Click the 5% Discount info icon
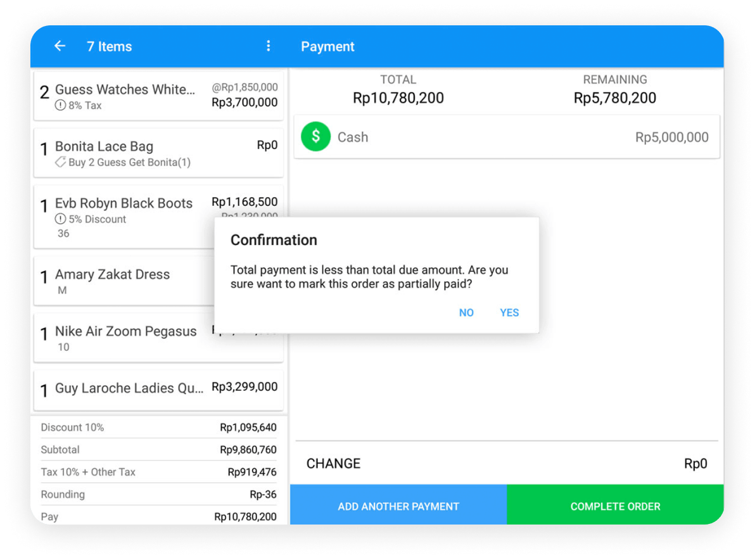The height and width of the screenshot is (560, 755). 61,219
